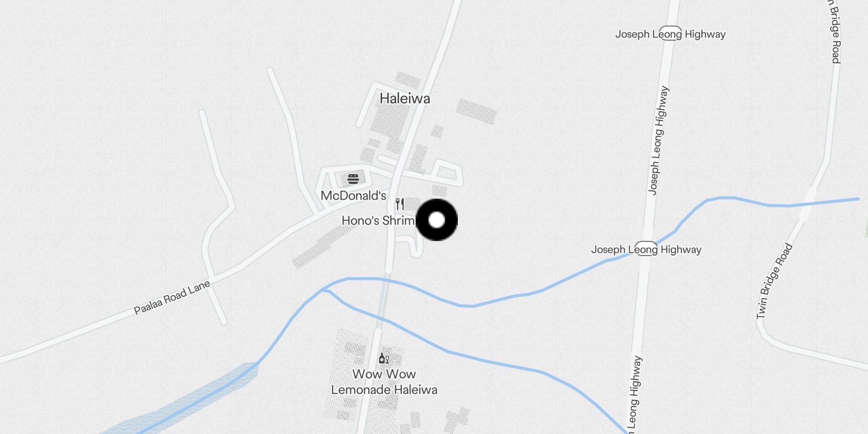
Task: Click the McDonald's text label
Action: click(x=353, y=196)
